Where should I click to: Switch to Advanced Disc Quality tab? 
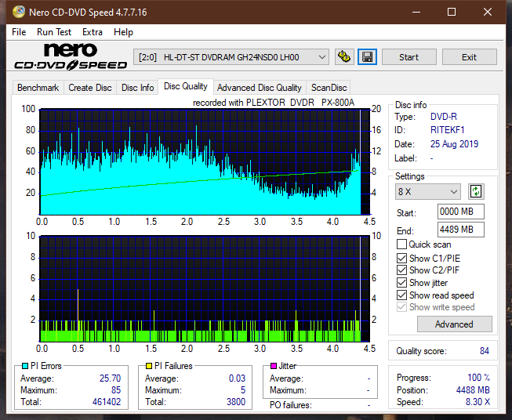point(260,88)
